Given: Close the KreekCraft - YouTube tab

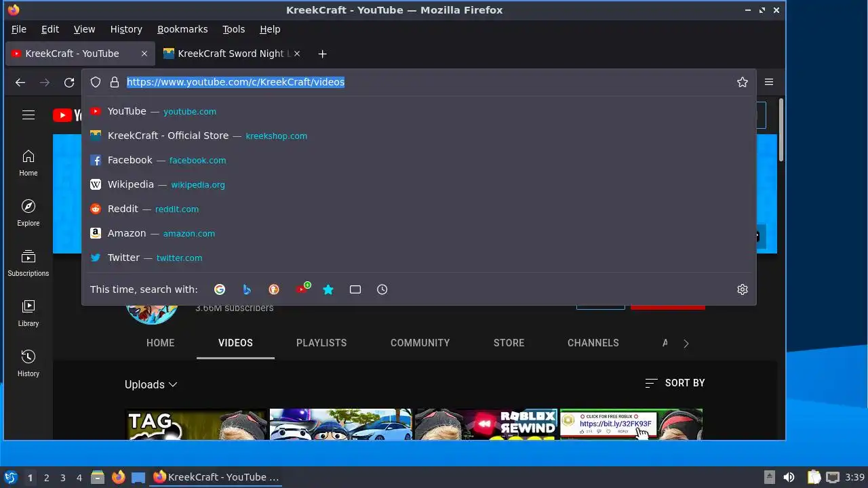Looking at the screenshot, I should (144, 54).
